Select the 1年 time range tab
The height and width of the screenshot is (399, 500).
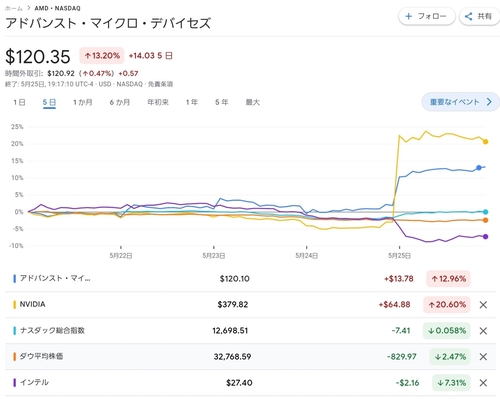tap(192, 102)
